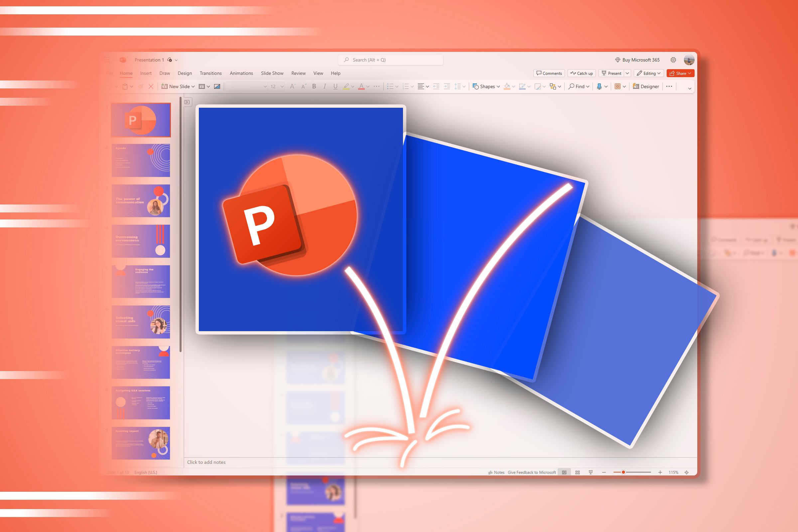Click the Underline formatting icon
This screenshot has height=532, width=798.
(334, 87)
